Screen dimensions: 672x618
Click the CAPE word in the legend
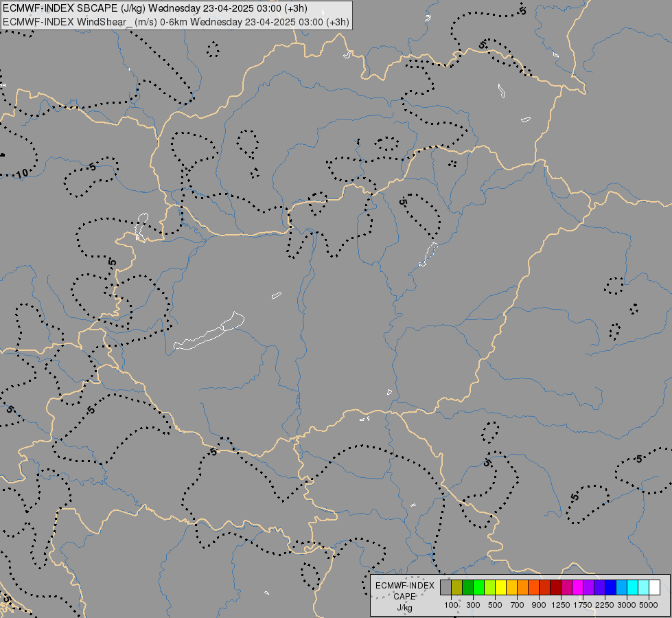click(404, 597)
